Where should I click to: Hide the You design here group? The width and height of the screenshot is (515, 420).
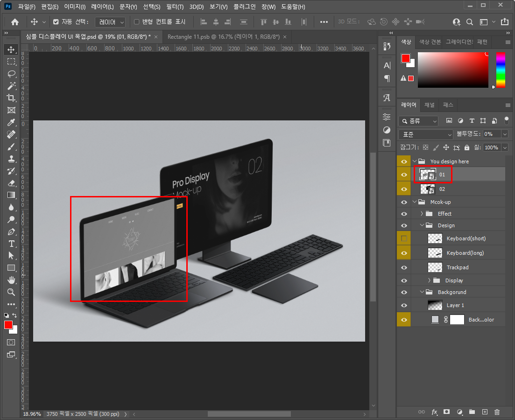click(x=404, y=161)
